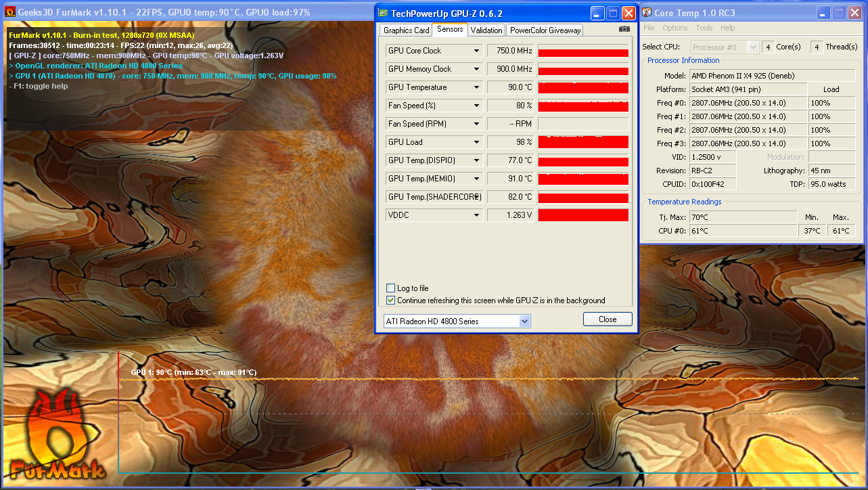Expand the Fan Speed (RPM) sensor dropdown

[x=478, y=124]
